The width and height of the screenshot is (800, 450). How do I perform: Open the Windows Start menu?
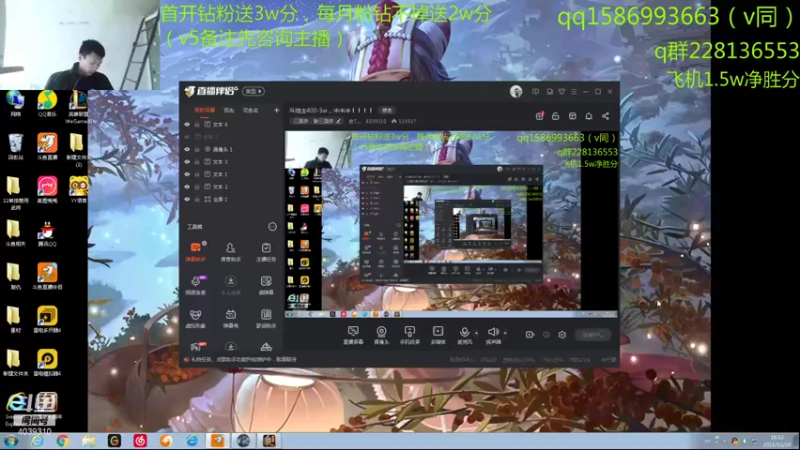click(11, 441)
